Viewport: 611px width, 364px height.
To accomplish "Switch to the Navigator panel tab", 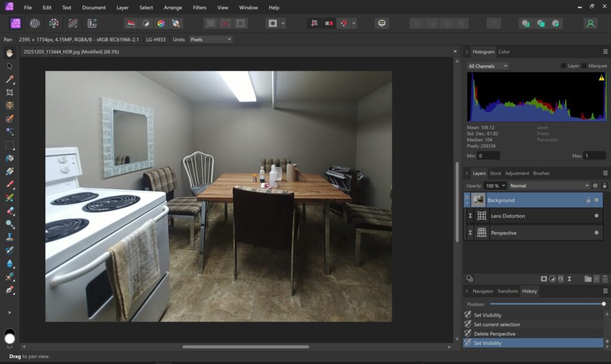I will click(x=483, y=291).
